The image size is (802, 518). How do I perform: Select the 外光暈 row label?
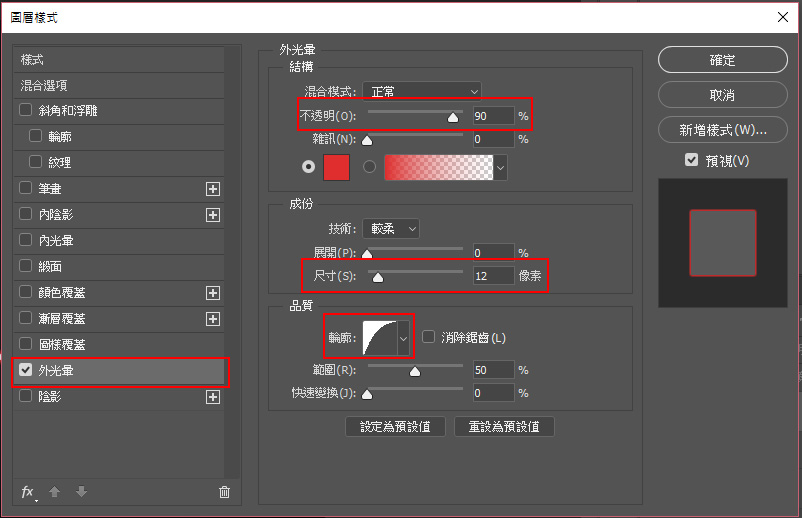56,371
